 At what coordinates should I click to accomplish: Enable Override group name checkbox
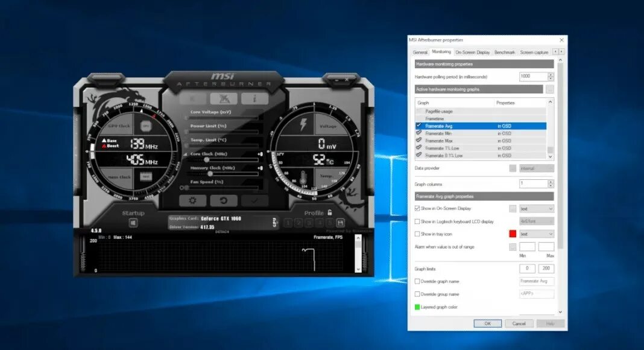[x=417, y=294]
